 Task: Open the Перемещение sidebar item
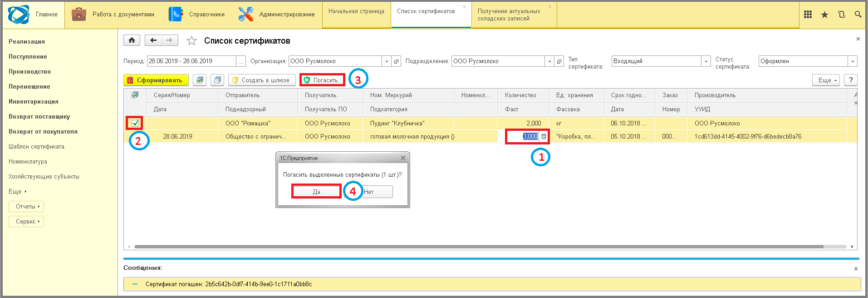click(29, 87)
